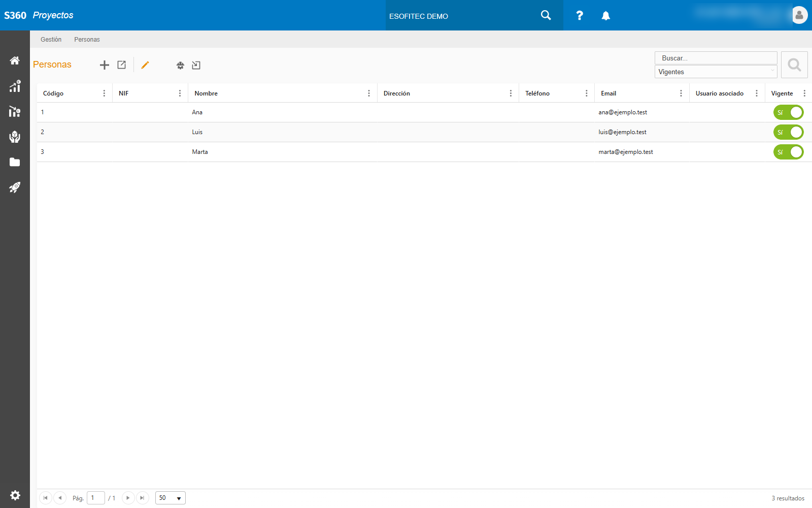Open the Gestión menu
Image resolution: width=812 pixels, height=508 pixels.
pyautogui.click(x=51, y=40)
